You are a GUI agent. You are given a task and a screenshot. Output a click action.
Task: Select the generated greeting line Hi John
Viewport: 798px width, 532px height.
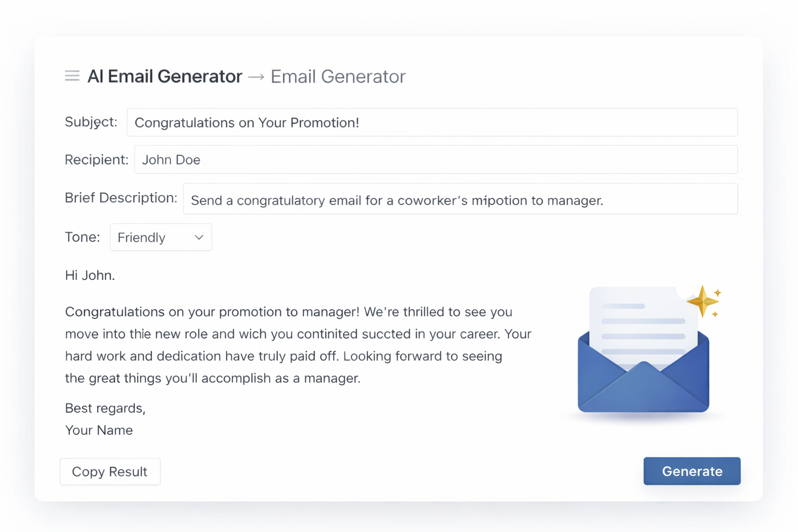pyautogui.click(x=89, y=275)
